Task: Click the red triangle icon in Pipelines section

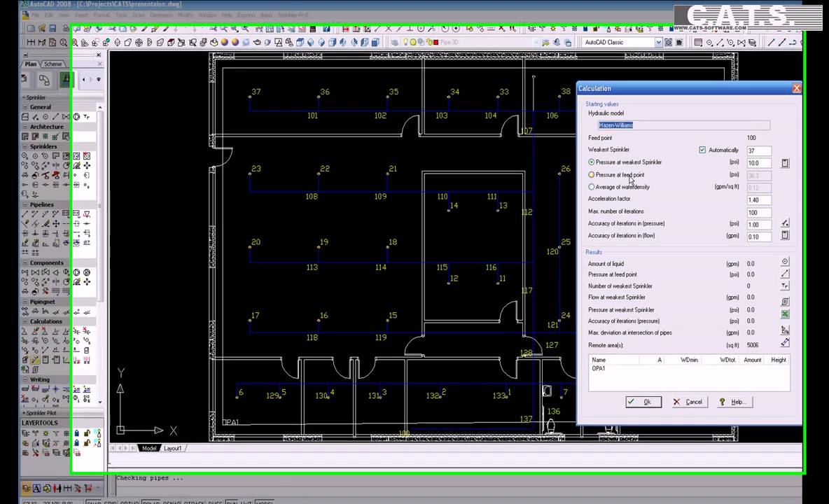Action: [x=87, y=214]
